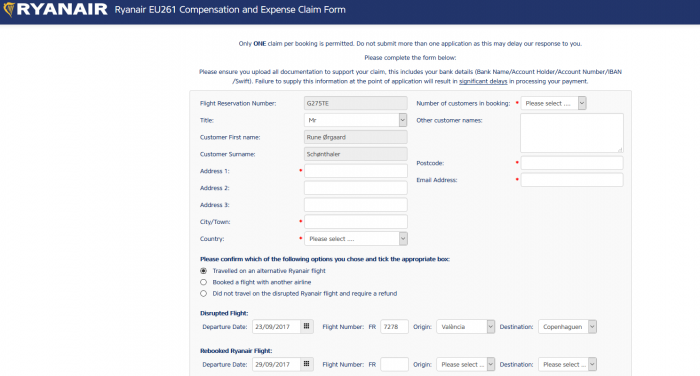Click the Customer First name field

[356, 137]
